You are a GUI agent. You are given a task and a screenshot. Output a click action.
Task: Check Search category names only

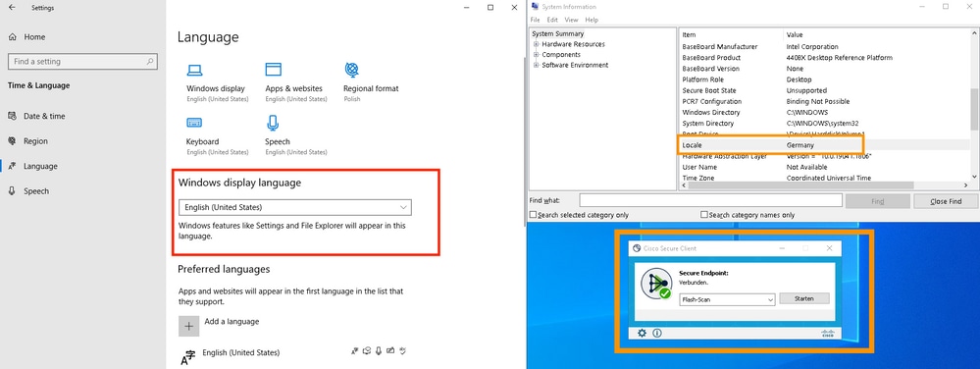coord(704,215)
